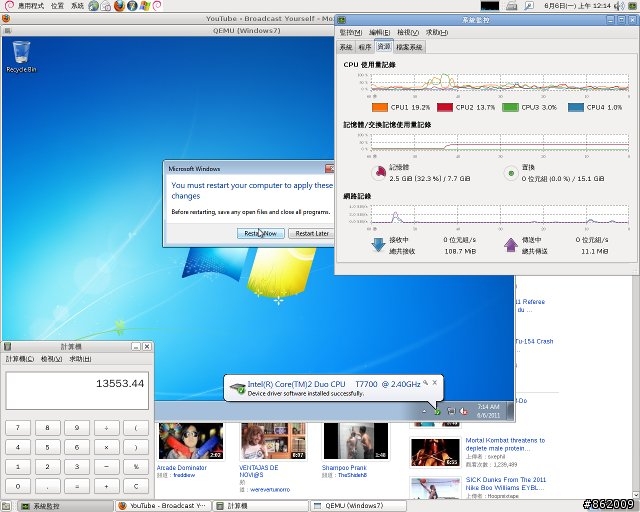Screen dimensions: 640x512
Task: Switch to 系統監控 in bottom taskbar
Action: click(66, 506)
